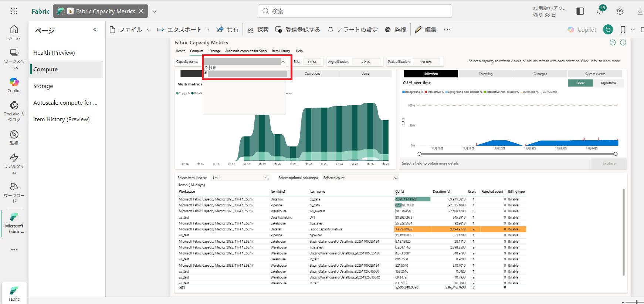Switch chart scale to Linear
Viewport: 644px width, 304px height.
point(580,83)
